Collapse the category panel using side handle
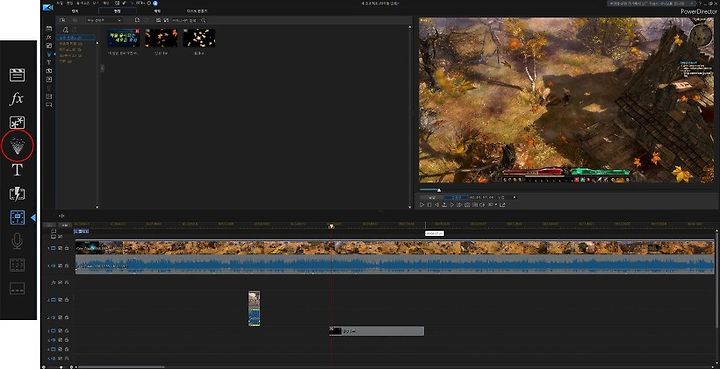The height and width of the screenshot is (369, 720). tap(102, 68)
